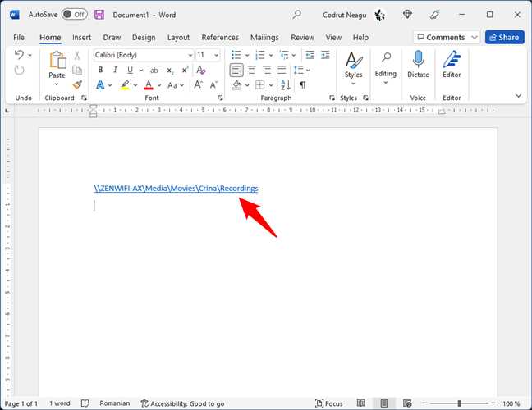Toggle AutoSave switch
This screenshot has width=532, height=410.
[x=75, y=14]
